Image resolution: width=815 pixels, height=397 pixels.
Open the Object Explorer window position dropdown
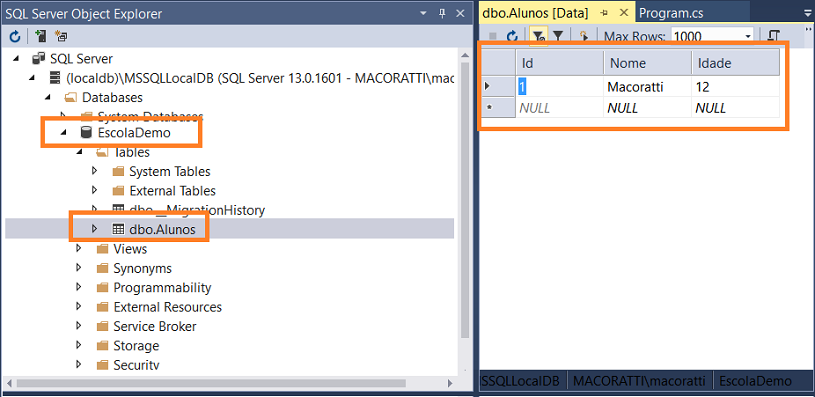click(424, 14)
